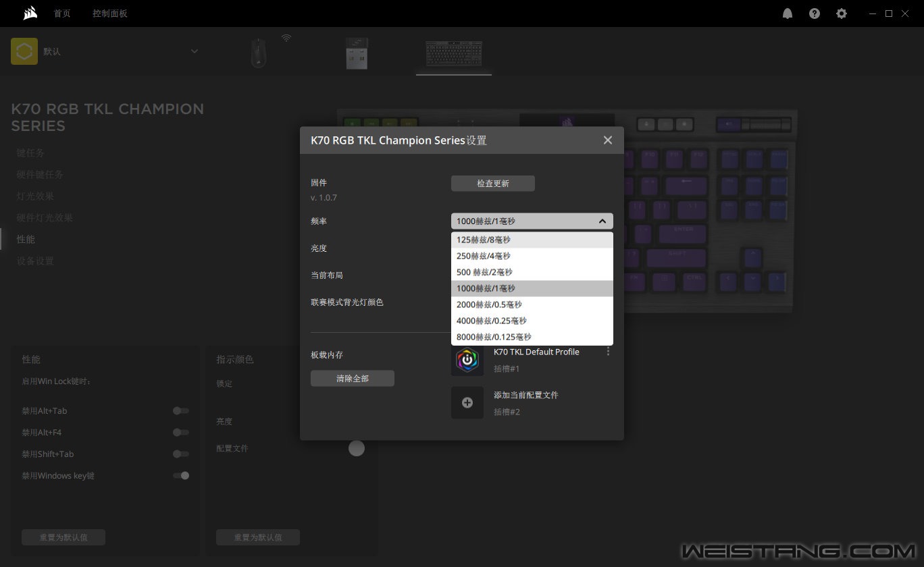Open 灯光效果 in sidebar
924x567 pixels.
point(35,196)
